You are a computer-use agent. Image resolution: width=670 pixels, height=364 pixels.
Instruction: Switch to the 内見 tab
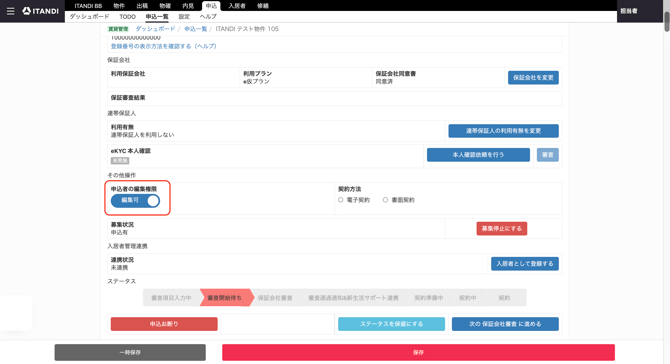188,6
